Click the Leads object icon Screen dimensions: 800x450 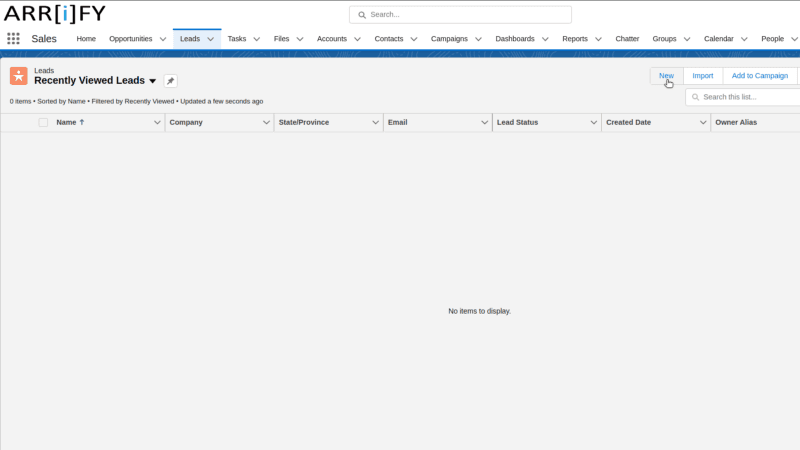coord(19,76)
